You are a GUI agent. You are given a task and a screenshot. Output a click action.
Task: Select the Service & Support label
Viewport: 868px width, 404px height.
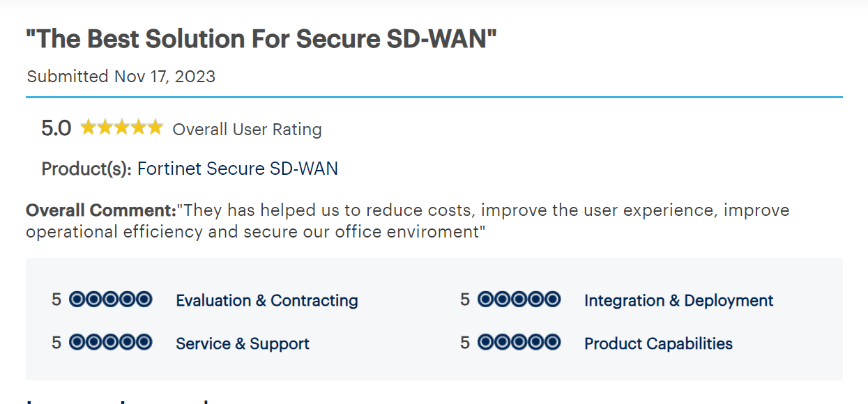click(242, 343)
